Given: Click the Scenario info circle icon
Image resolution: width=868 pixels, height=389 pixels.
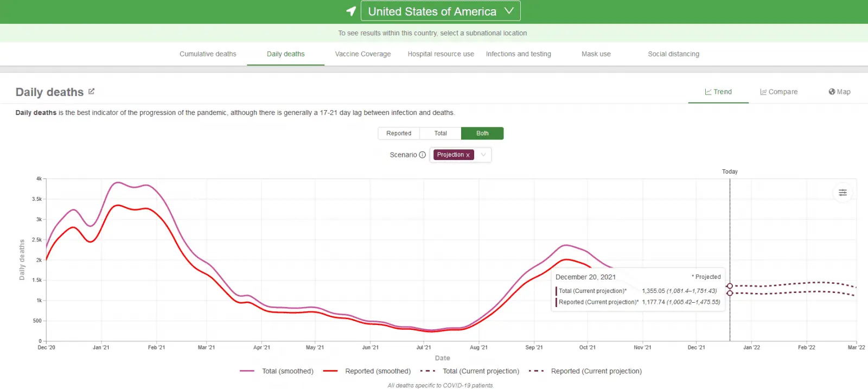Looking at the screenshot, I should pos(423,155).
